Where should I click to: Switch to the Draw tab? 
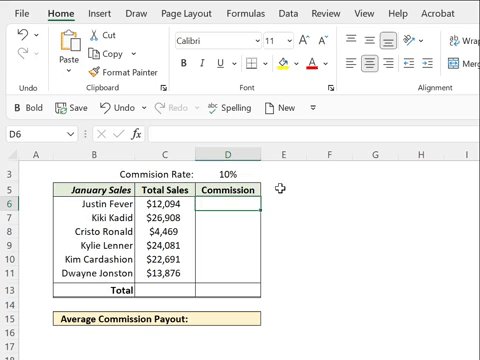136,14
